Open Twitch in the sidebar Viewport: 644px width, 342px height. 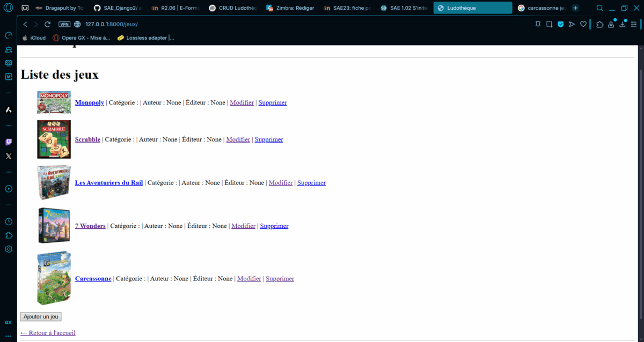[x=9, y=142]
